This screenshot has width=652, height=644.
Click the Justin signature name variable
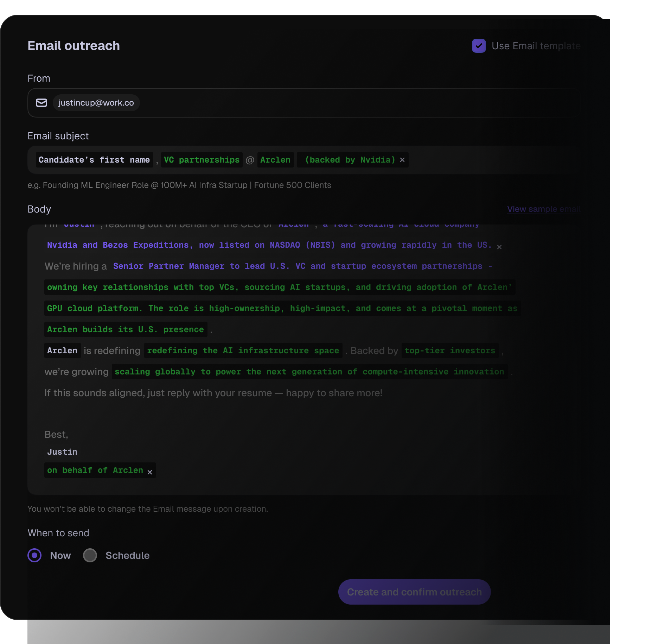[62, 452]
